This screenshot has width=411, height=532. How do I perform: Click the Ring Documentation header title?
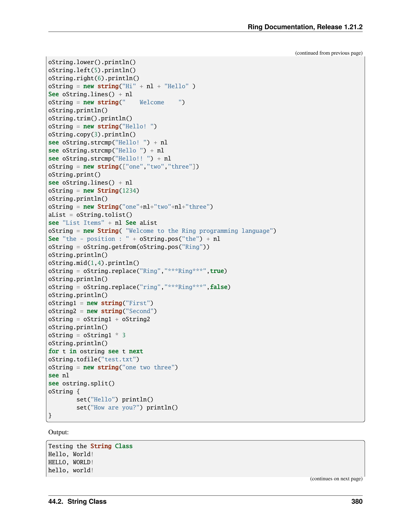[x=305, y=27]
